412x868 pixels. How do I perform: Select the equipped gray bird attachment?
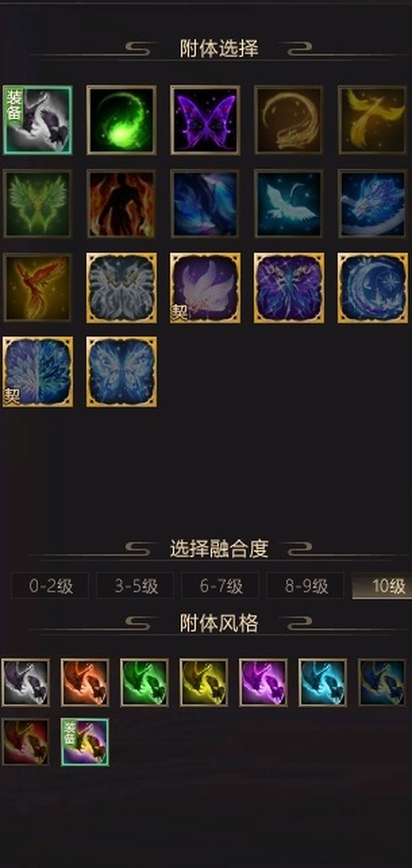37,120
